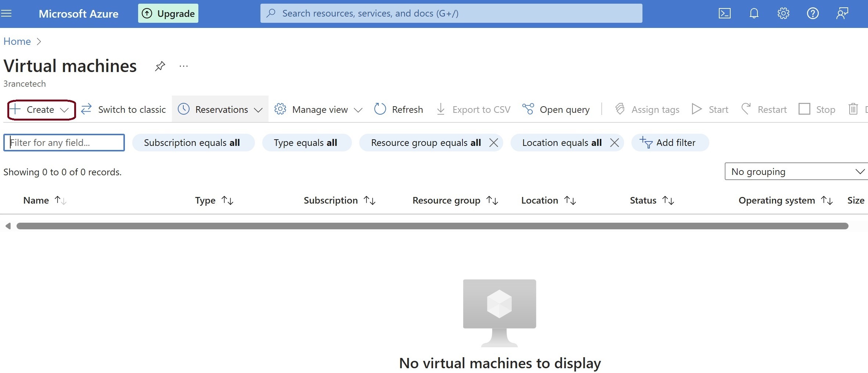Click the Start command
The width and height of the screenshot is (868, 373).
pos(710,110)
